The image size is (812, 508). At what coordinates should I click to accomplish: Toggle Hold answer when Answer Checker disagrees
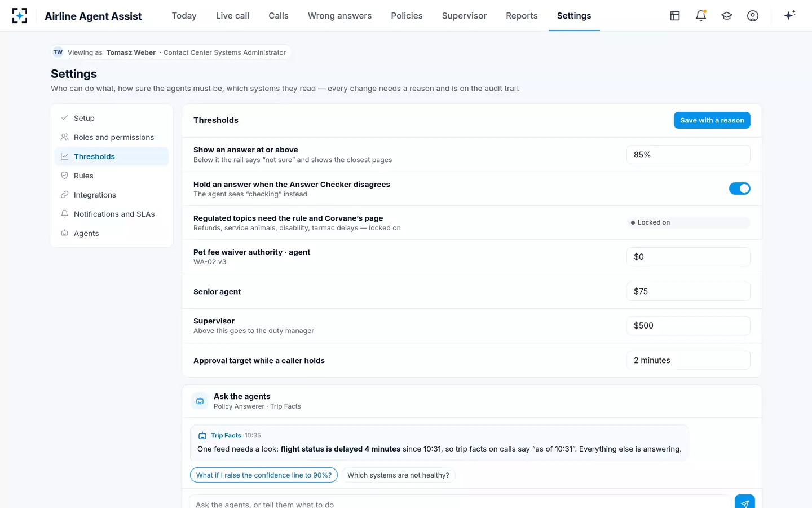739,189
